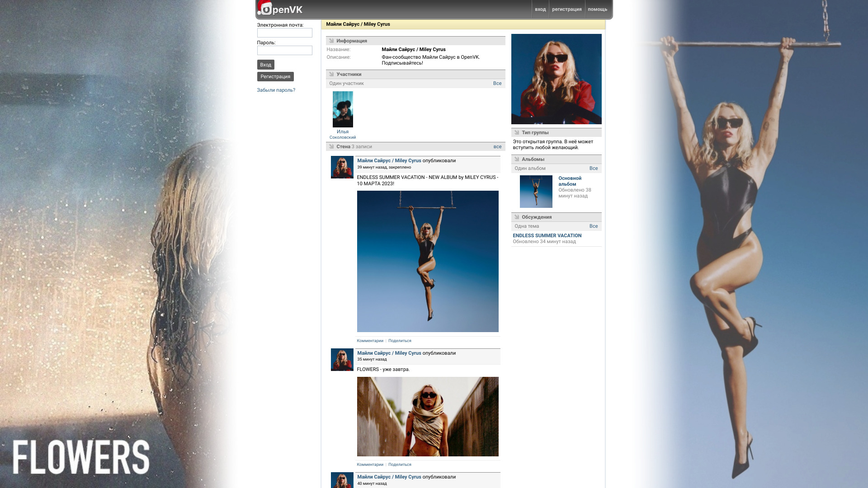Collapse the Стена wall section arrow
868x488 pixels.
[331, 146]
